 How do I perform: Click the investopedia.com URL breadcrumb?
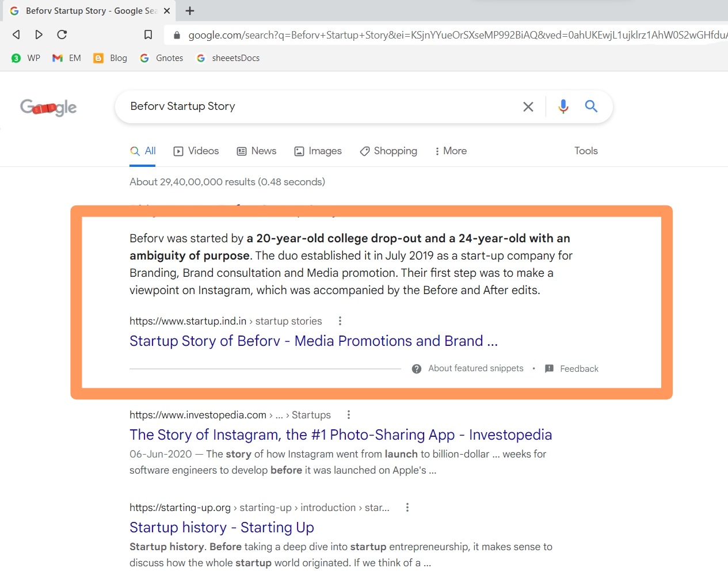point(230,415)
